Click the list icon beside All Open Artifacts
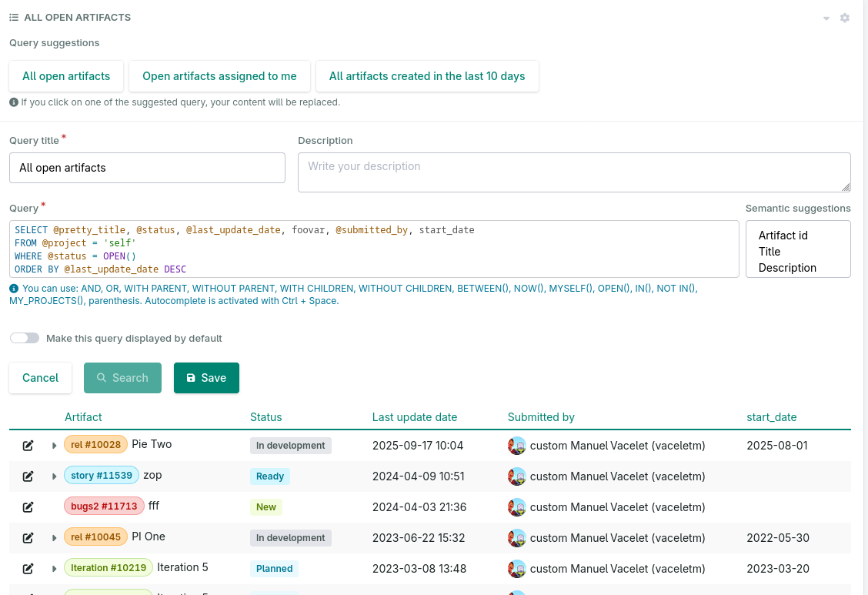 (14, 18)
